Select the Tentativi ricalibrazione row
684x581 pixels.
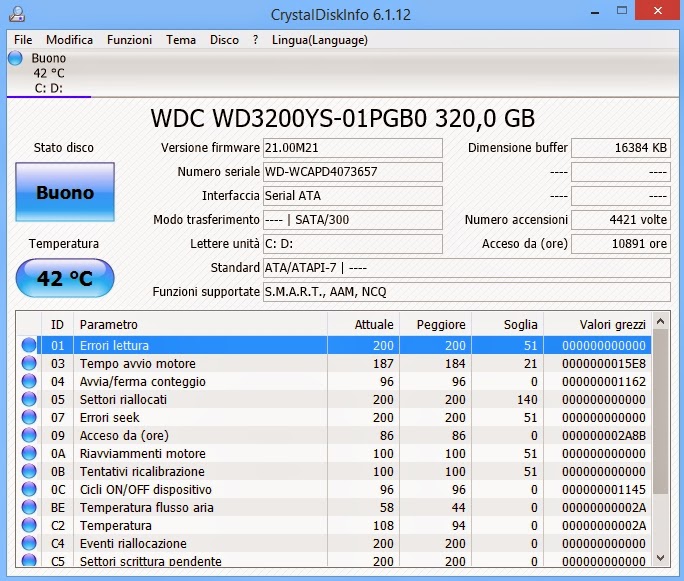pyautogui.click(x=334, y=471)
